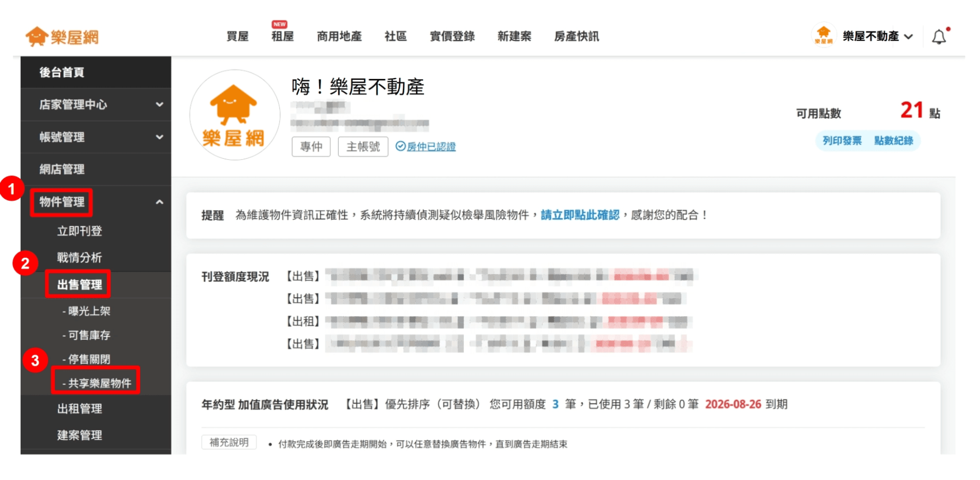Click the 專仲 badge button

pyautogui.click(x=311, y=146)
